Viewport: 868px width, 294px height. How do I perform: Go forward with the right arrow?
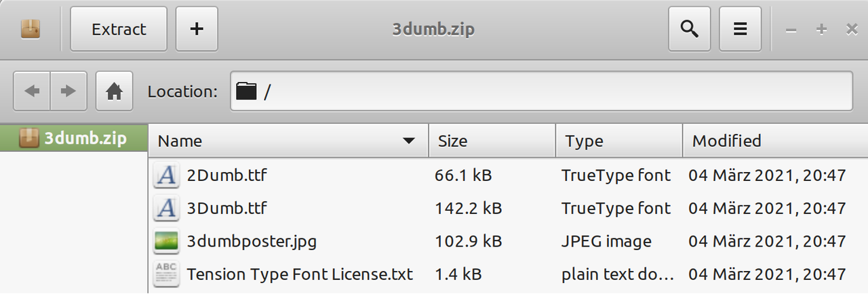[x=68, y=91]
